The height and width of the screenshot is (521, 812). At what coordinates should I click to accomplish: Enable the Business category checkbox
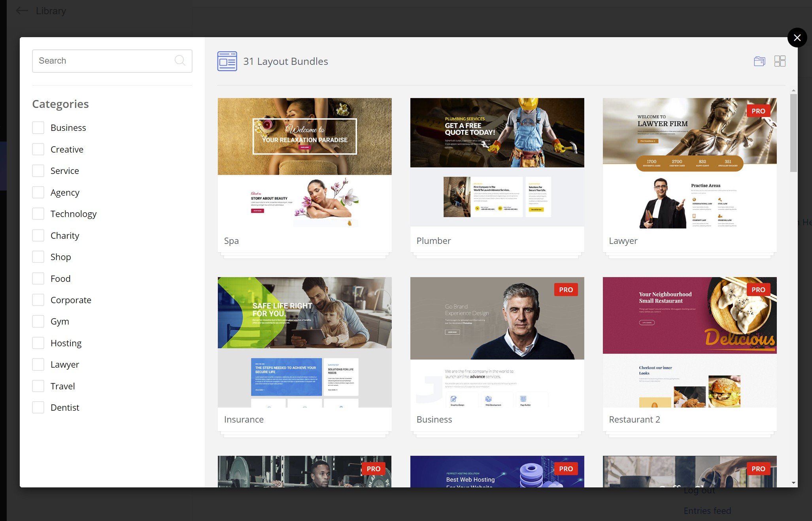pos(38,127)
